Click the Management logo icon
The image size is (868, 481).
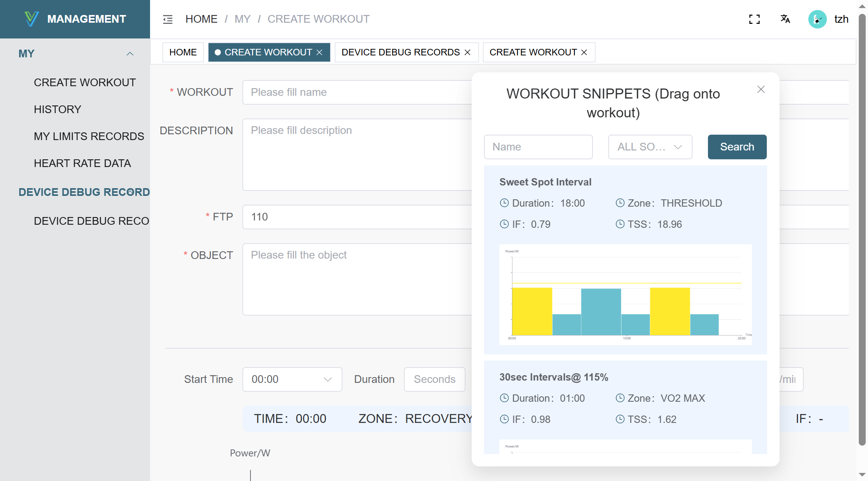[x=31, y=19]
